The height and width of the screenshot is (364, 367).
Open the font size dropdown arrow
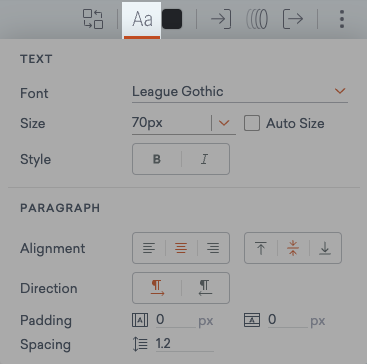click(224, 123)
